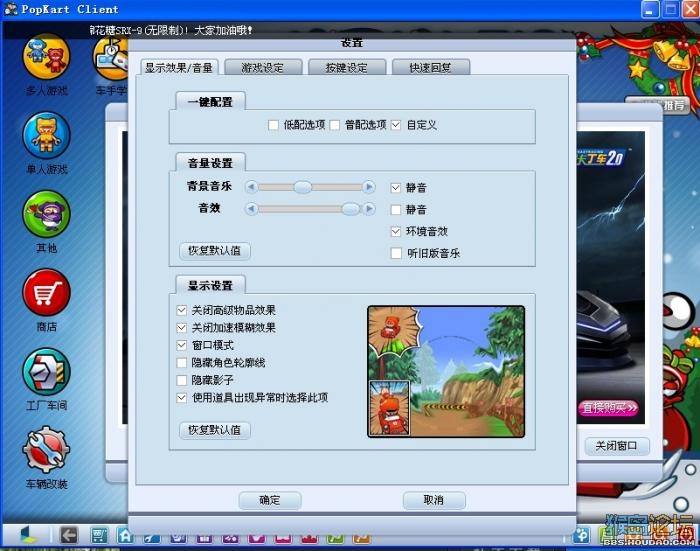
Task: Toggle 静音 for 背景音乐
Action: [396, 188]
